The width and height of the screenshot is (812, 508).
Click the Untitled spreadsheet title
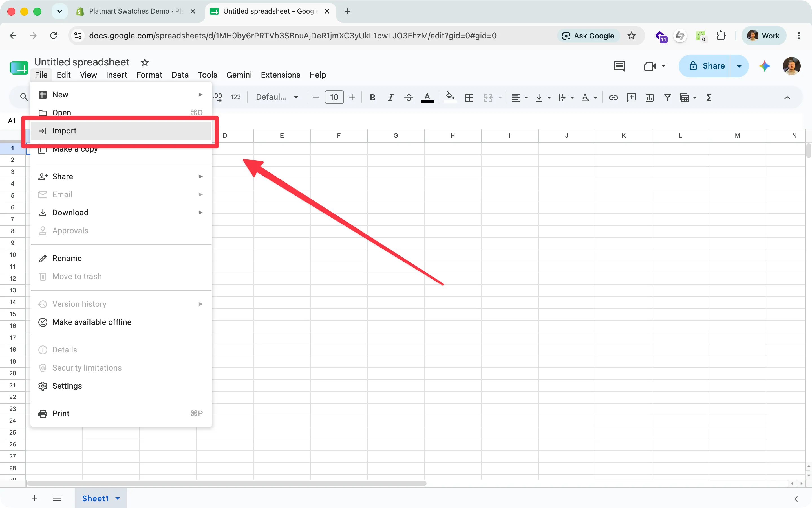coord(81,62)
